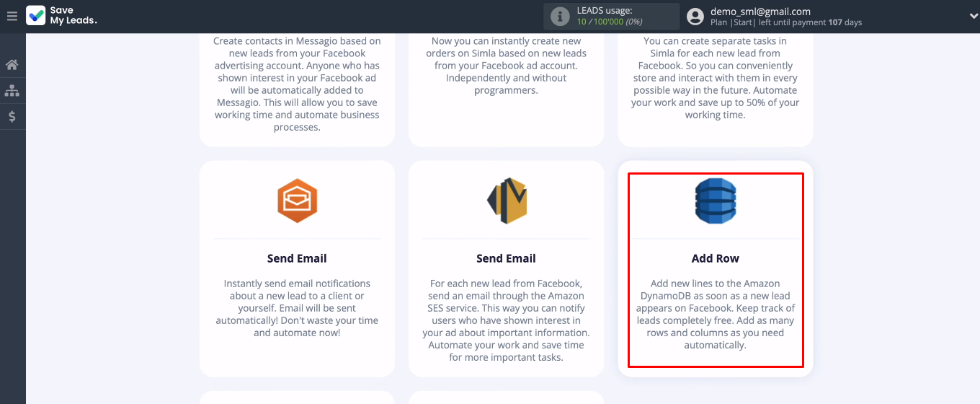Open billing dollar icon in sidebar

click(x=12, y=116)
